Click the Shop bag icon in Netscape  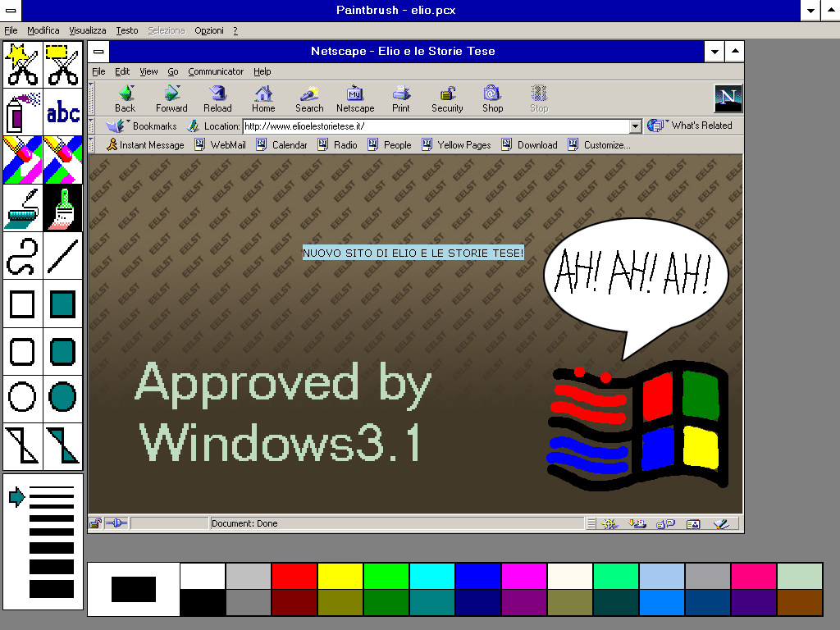pyautogui.click(x=492, y=99)
